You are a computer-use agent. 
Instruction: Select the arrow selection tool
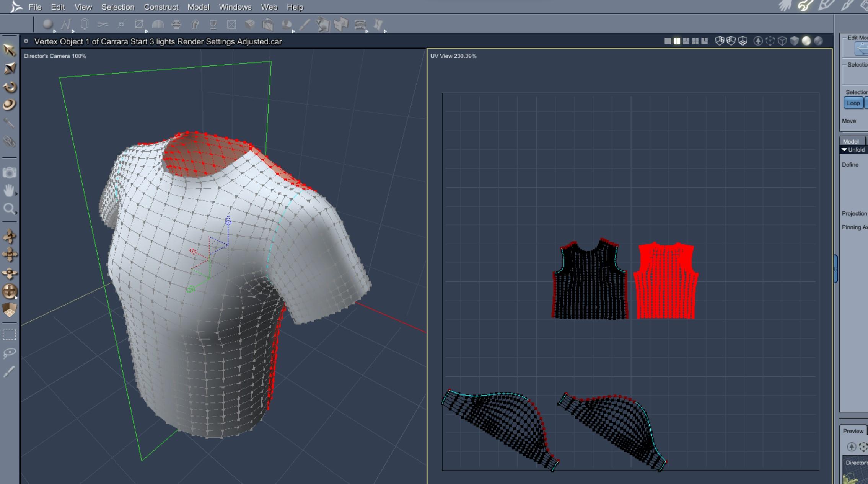pos(9,50)
